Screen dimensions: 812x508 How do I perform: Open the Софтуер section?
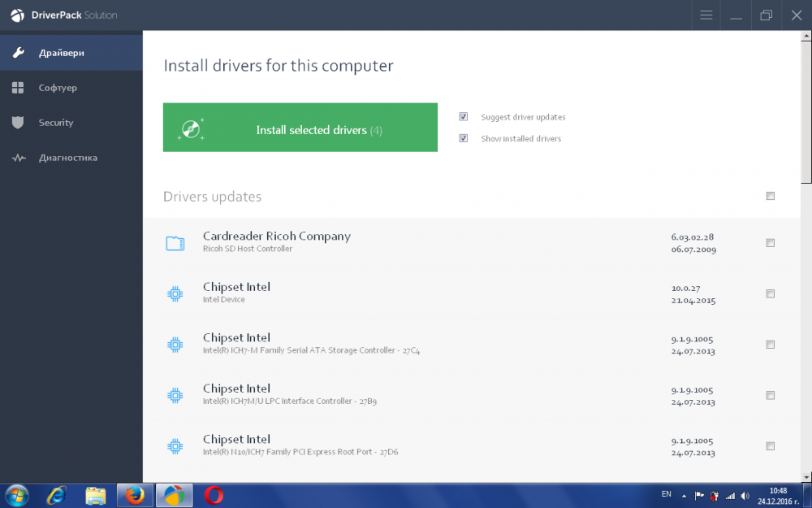click(x=71, y=88)
